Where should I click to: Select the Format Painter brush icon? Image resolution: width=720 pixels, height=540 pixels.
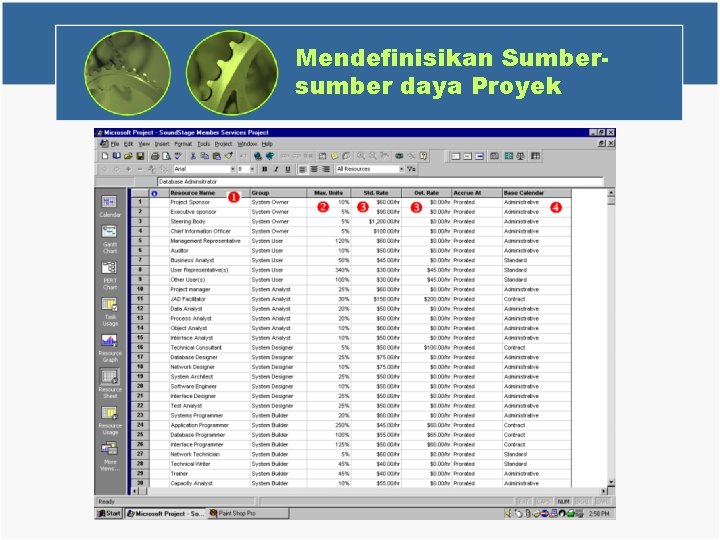(x=228, y=157)
